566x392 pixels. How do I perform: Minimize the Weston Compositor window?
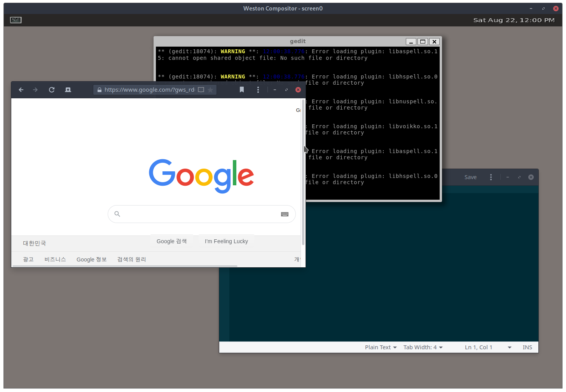531,9
